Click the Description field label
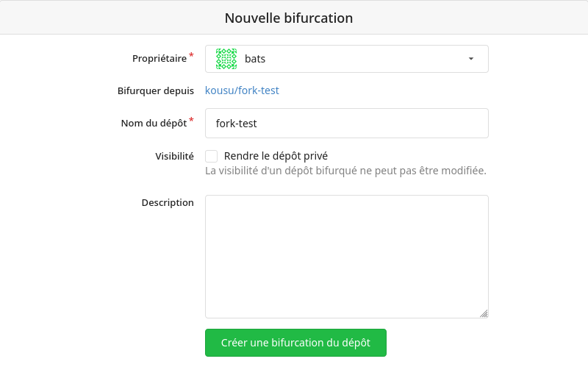588x367 pixels. 168,203
